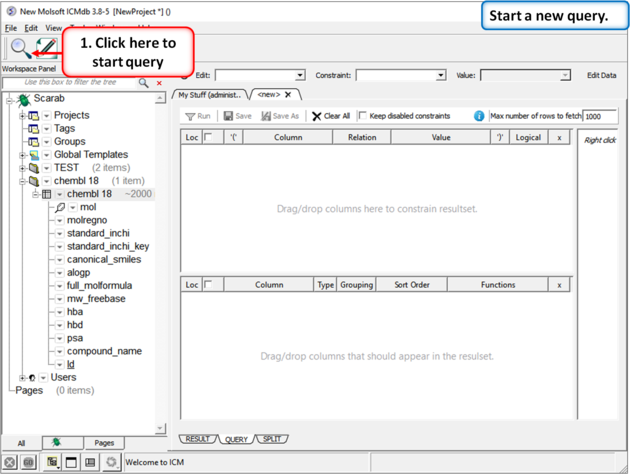Viewport: 630px width, 474px height.
Task: Click the search icon beside tree filter
Action: pos(144,83)
